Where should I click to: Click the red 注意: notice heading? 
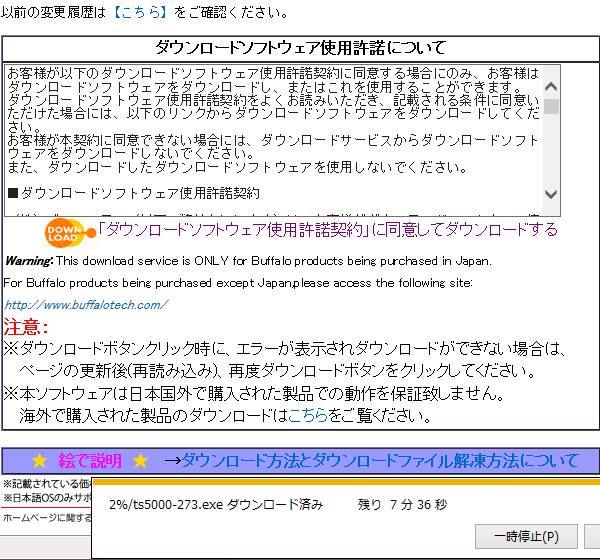(x=25, y=327)
